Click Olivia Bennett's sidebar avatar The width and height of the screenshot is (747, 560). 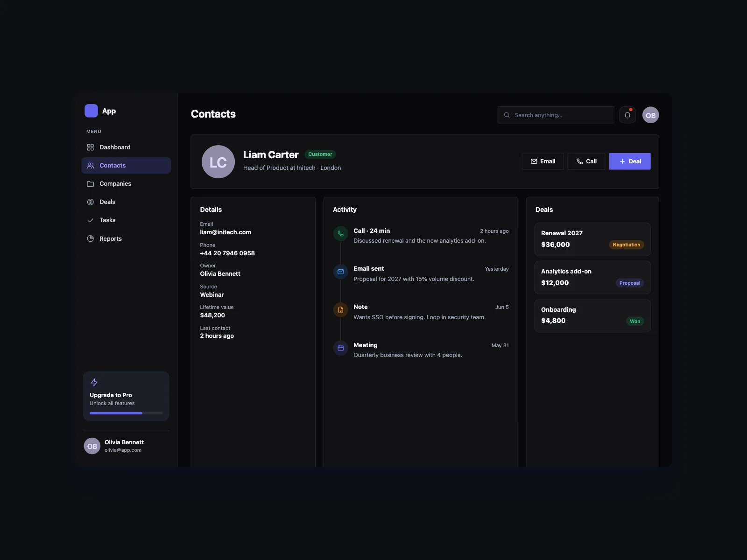point(92,446)
